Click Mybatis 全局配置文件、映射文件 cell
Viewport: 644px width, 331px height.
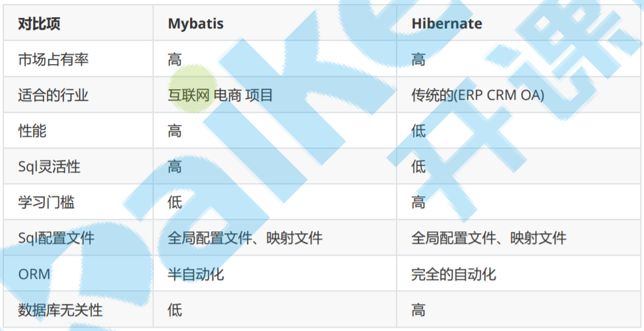click(245, 238)
